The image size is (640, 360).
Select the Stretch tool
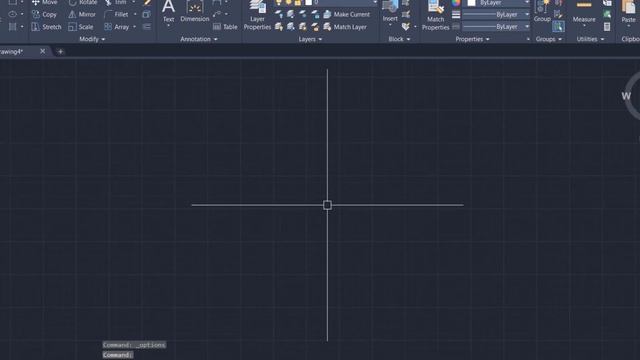pos(46,27)
